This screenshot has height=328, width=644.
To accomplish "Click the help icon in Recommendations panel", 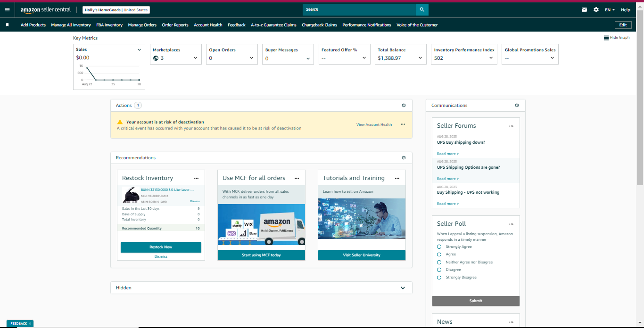I will click(404, 158).
